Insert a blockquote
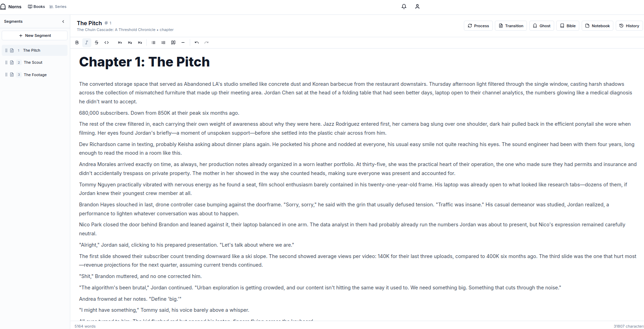The width and height of the screenshot is (644, 329). click(x=173, y=43)
